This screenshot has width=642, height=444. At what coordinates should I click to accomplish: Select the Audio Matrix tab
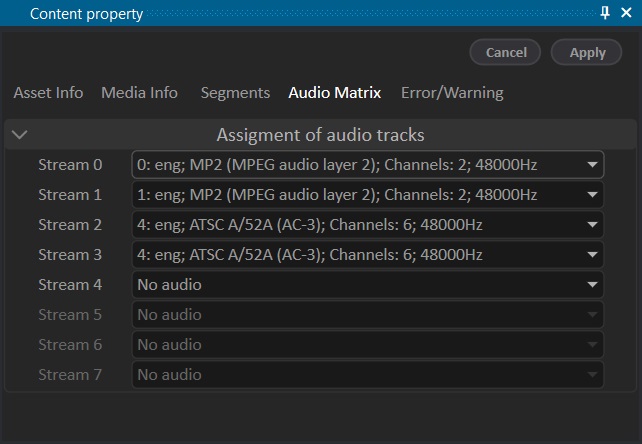point(335,93)
